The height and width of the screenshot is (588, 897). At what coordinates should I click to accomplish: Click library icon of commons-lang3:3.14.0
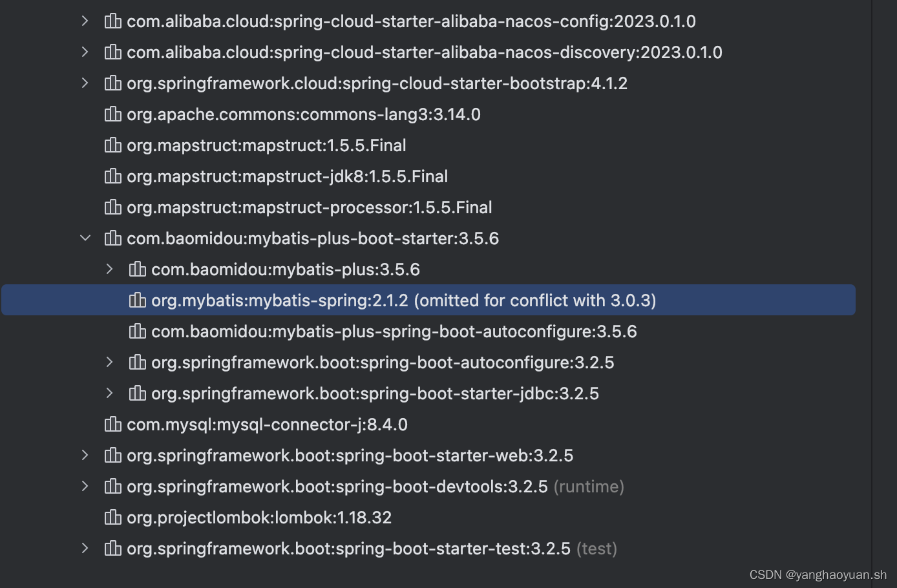point(113,114)
